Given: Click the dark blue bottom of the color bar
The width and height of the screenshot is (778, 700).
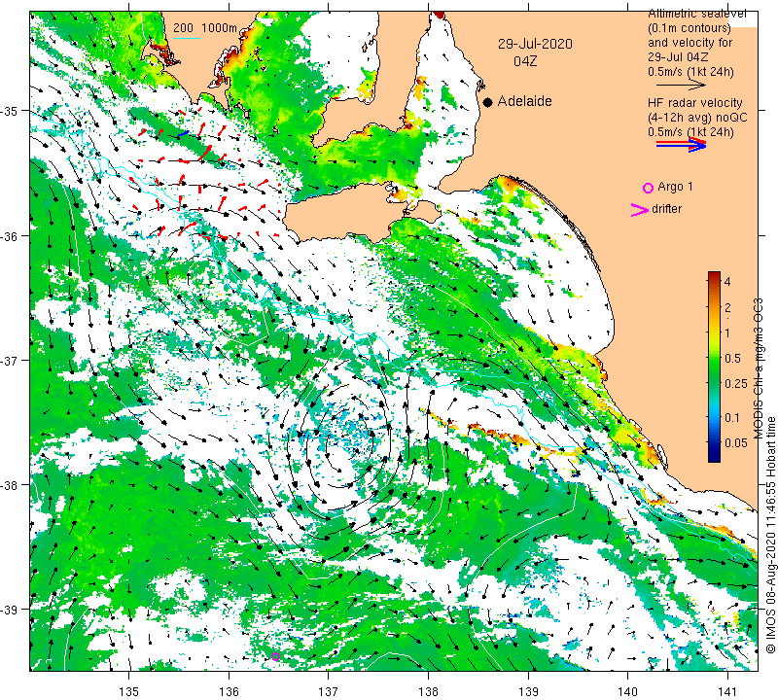Looking at the screenshot, I should 714,458.
